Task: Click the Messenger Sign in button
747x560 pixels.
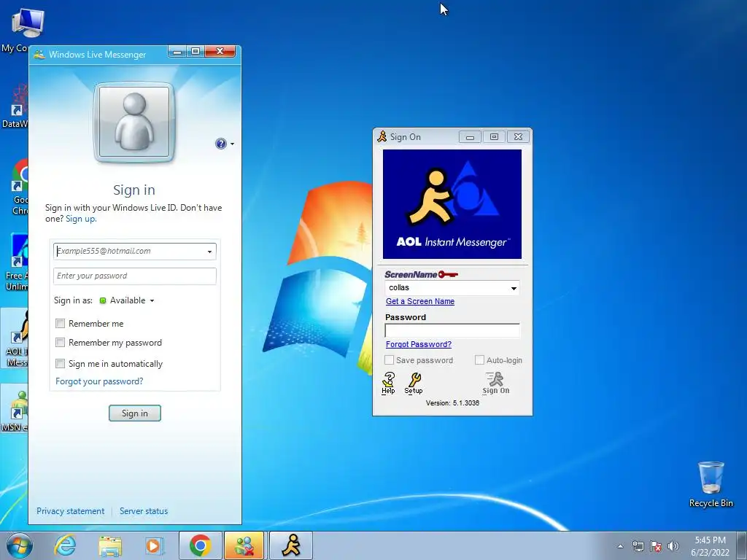Action: click(x=135, y=413)
